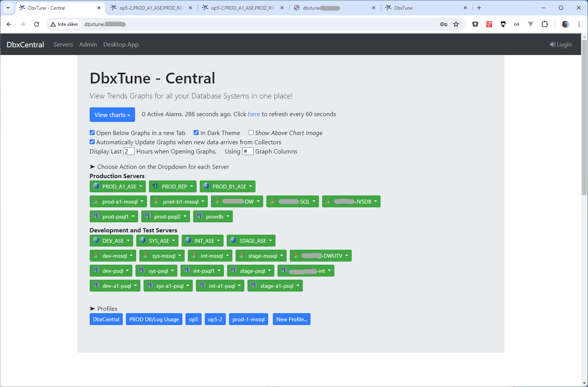Bookmark this page with the star icon

coord(456,24)
